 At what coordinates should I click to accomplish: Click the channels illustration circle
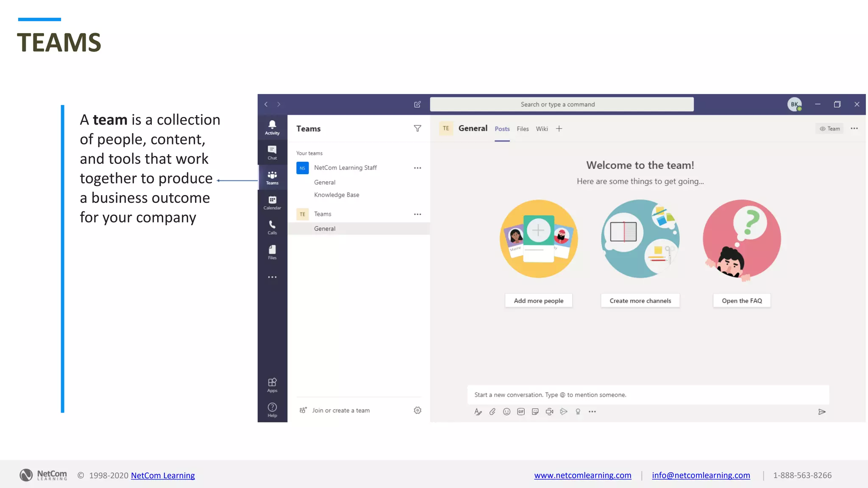(x=640, y=239)
